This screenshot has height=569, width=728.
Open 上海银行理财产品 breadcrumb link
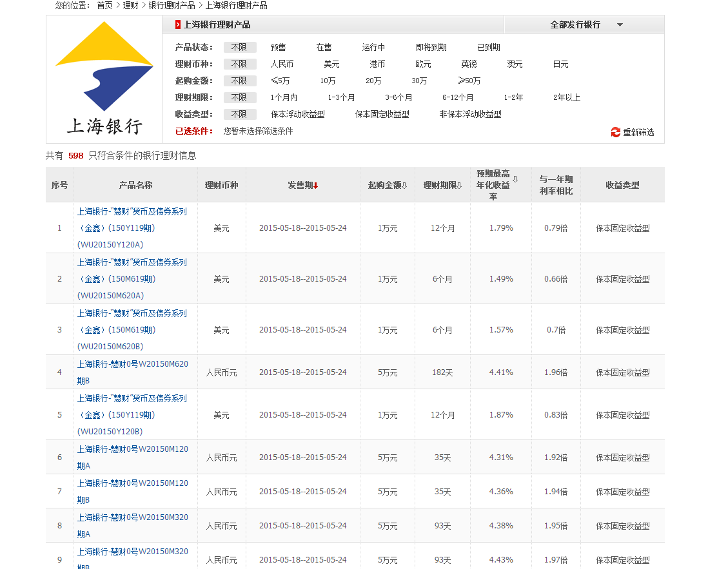tap(236, 6)
